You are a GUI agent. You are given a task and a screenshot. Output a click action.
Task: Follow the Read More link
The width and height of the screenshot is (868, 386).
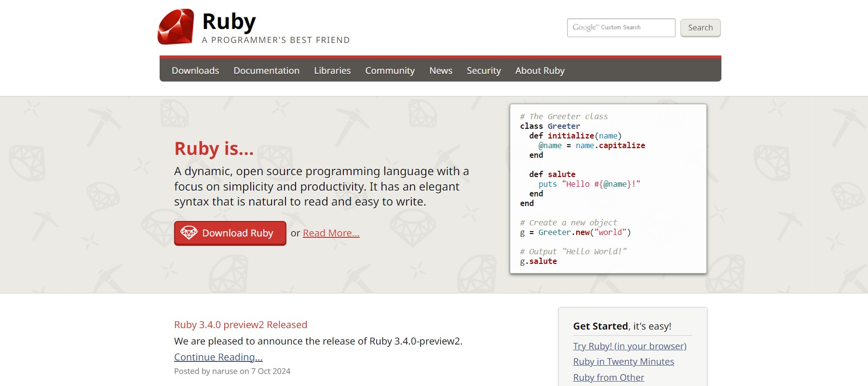pos(331,233)
